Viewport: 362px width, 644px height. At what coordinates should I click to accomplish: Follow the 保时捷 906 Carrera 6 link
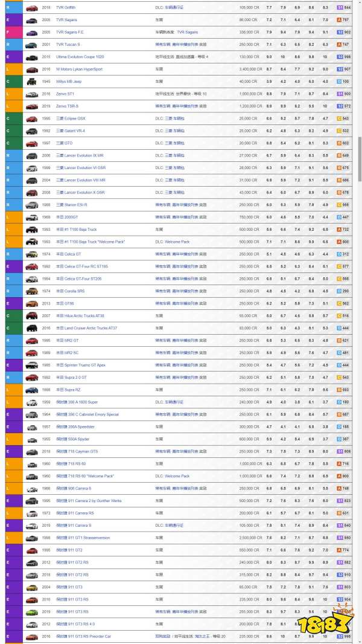(74, 488)
